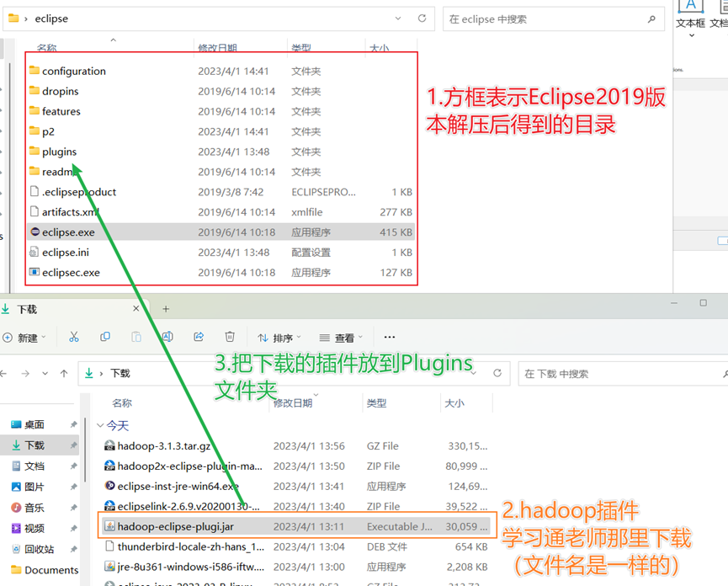
Task: Click the Share icon in the Downloads toolbar
Action: [199, 337]
